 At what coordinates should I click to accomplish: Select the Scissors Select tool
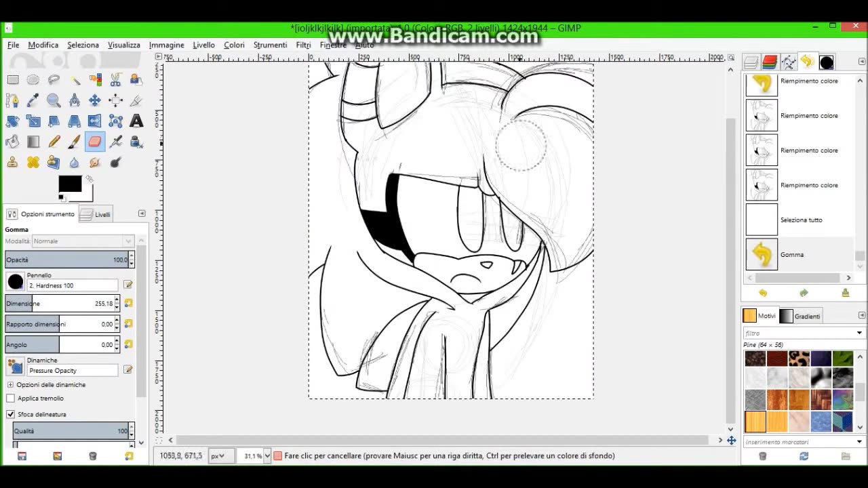pyautogui.click(x=115, y=80)
